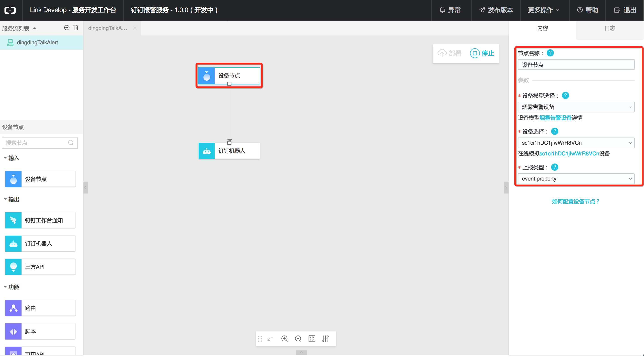Click the 部署 deploy button
The image size is (644, 357).
[x=449, y=53]
